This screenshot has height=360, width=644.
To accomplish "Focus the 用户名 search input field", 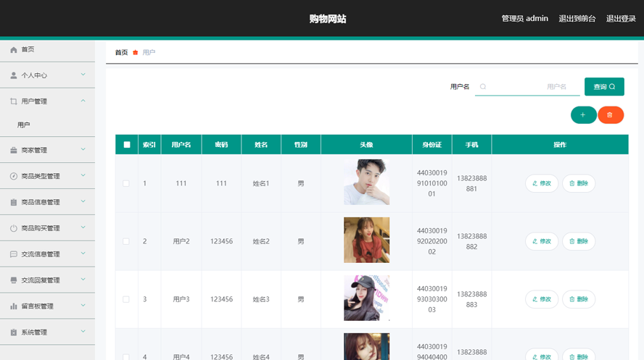I will 527,86.
